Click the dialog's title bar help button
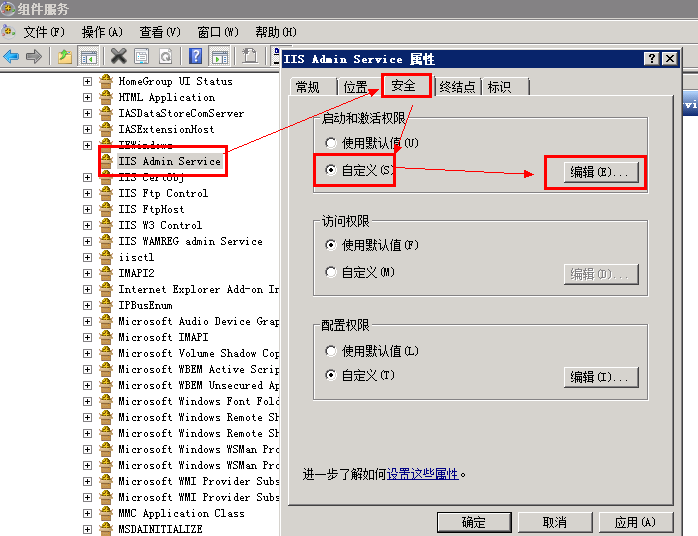This screenshot has width=698, height=536. coord(652,59)
